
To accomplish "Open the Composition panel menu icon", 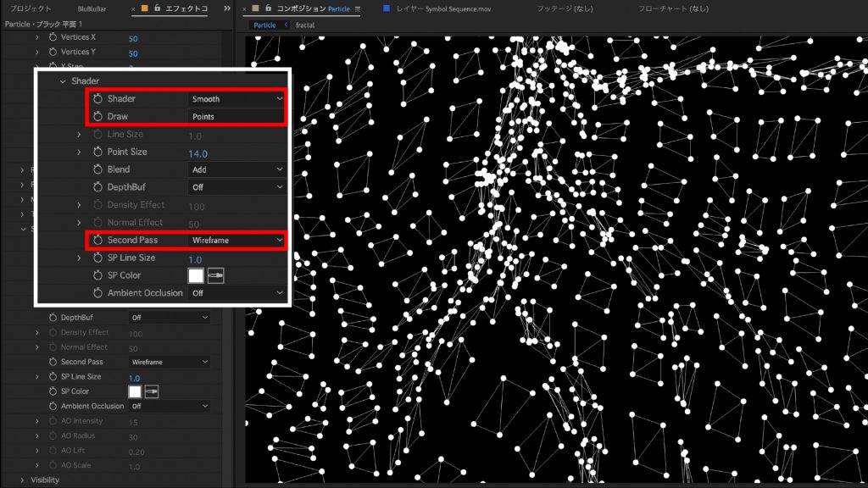I will pyautogui.click(x=358, y=8).
